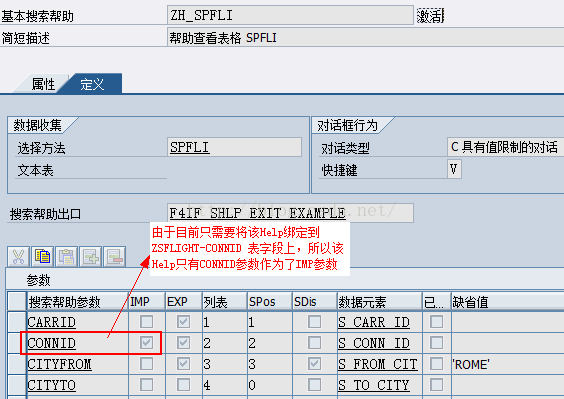Toggle 已... column checkbox for CITYTO
564x399 pixels.
(436, 385)
